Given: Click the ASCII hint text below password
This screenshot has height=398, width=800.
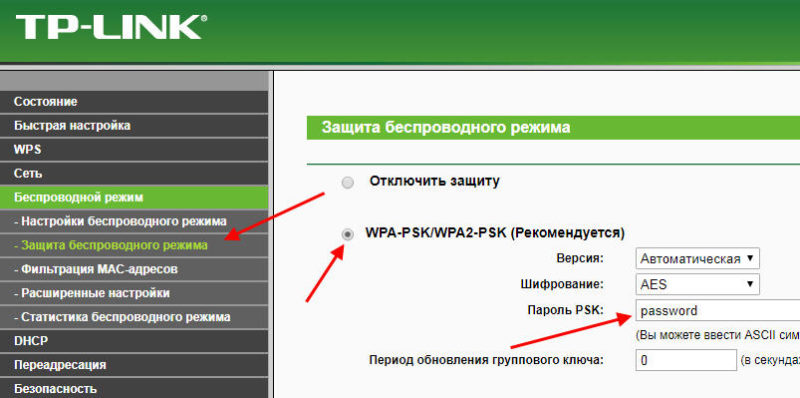Looking at the screenshot, I should point(717,335).
